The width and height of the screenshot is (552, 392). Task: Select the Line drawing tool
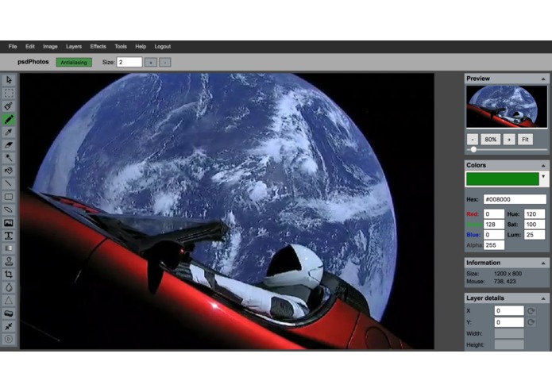(x=9, y=184)
